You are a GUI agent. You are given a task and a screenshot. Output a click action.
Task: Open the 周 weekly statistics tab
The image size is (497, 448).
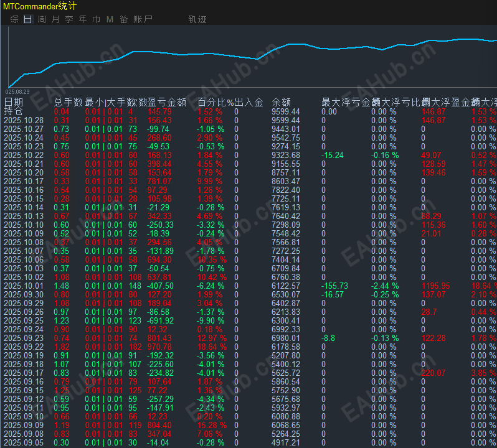click(x=42, y=19)
